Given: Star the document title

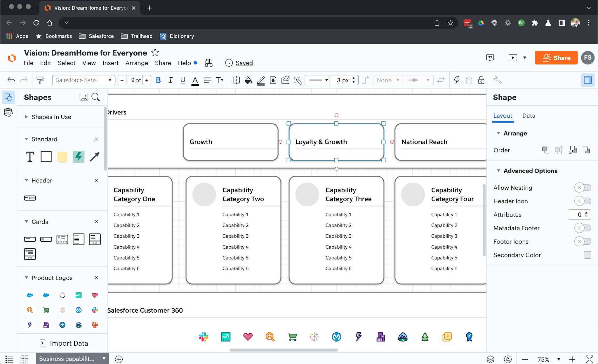Looking at the screenshot, I should coord(155,53).
